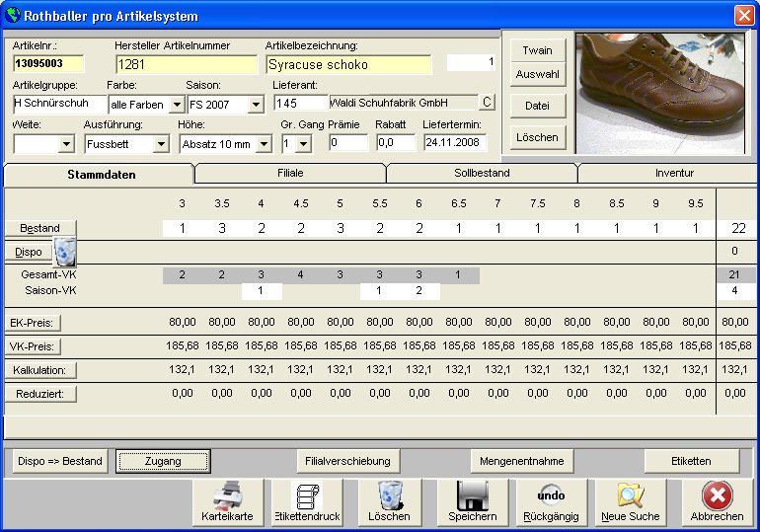Click the Löschen trash can toolbar button

(x=389, y=502)
